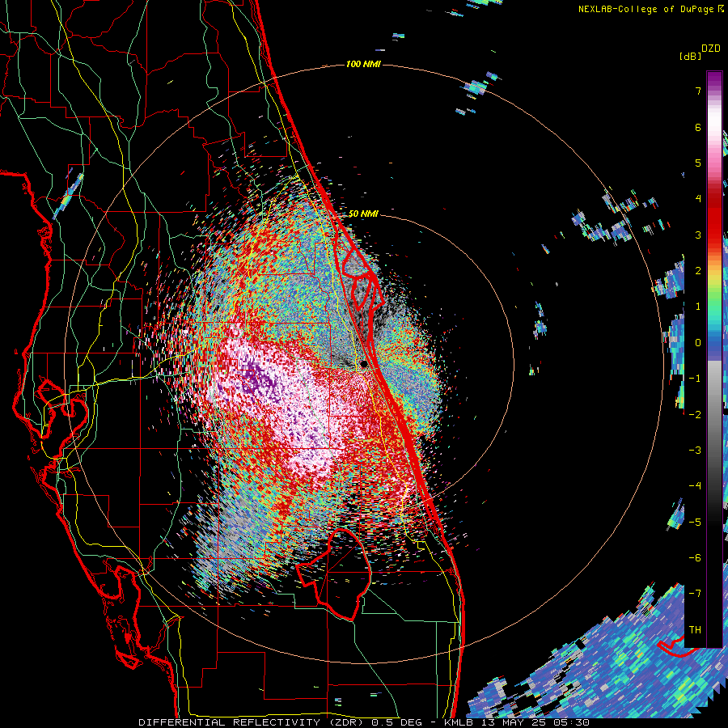
Task: Click the -1 value on the dB scale
Action: click(695, 379)
